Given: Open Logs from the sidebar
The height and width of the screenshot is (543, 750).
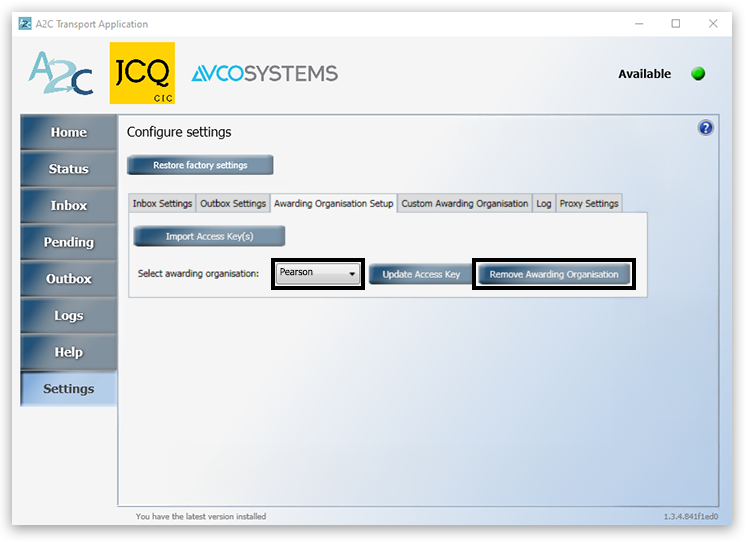Looking at the screenshot, I should (69, 316).
